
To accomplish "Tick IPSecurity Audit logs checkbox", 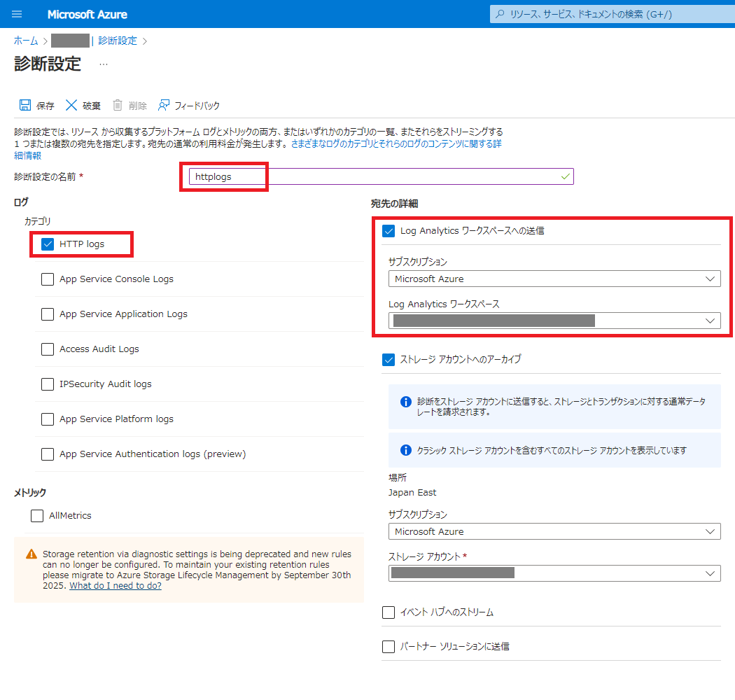I will [x=48, y=384].
